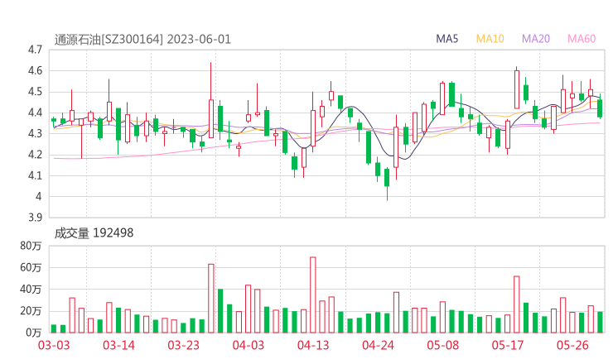
Task: Click the 20万 volume axis label
Action: [31, 311]
